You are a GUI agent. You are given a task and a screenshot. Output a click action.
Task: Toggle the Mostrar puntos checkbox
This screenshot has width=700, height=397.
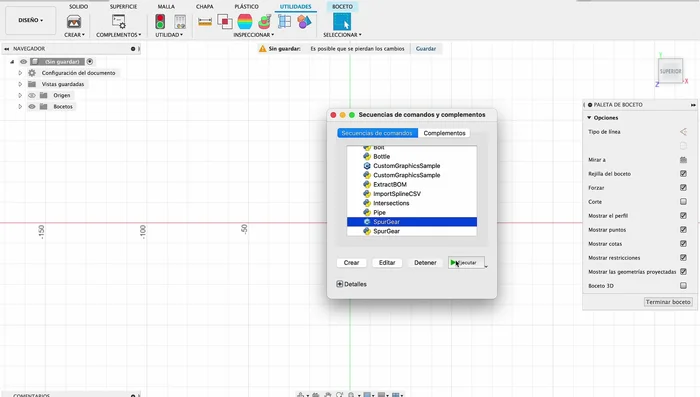pyautogui.click(x=683, y=230)
